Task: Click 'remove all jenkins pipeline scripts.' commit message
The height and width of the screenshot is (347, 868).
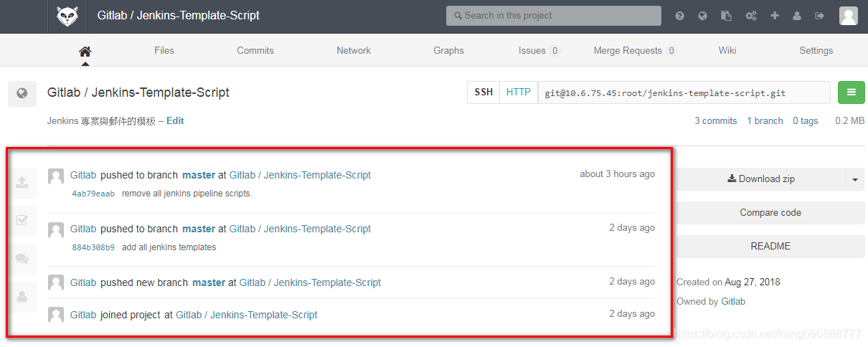Action: point(187,194)
